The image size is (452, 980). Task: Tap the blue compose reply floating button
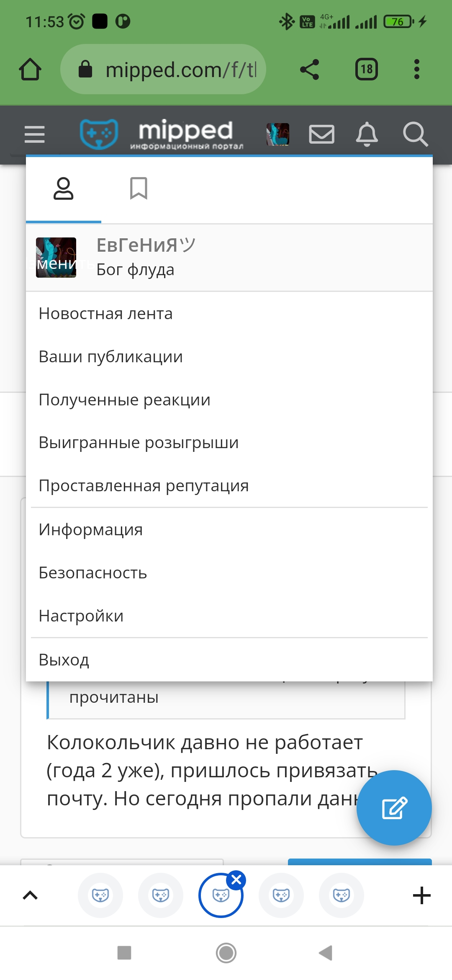point(394,808)
